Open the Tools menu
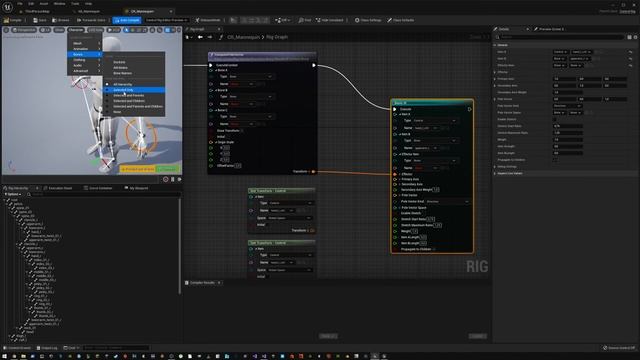This screenshot has height=360, width=640. pos(75,4)
